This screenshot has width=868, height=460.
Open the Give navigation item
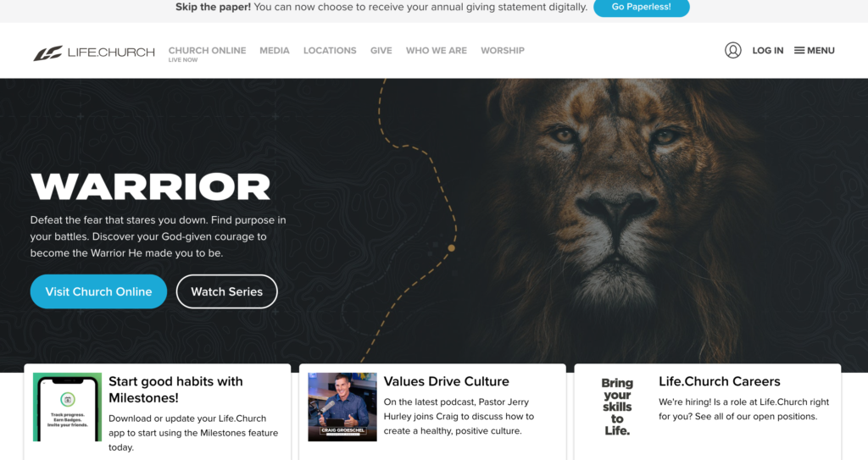(381, 50)
